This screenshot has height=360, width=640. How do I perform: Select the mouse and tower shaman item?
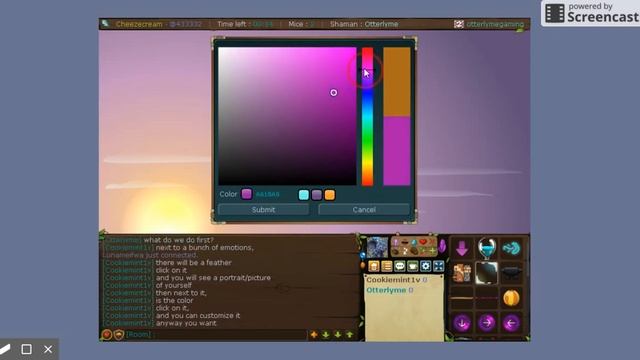[462, 273]
